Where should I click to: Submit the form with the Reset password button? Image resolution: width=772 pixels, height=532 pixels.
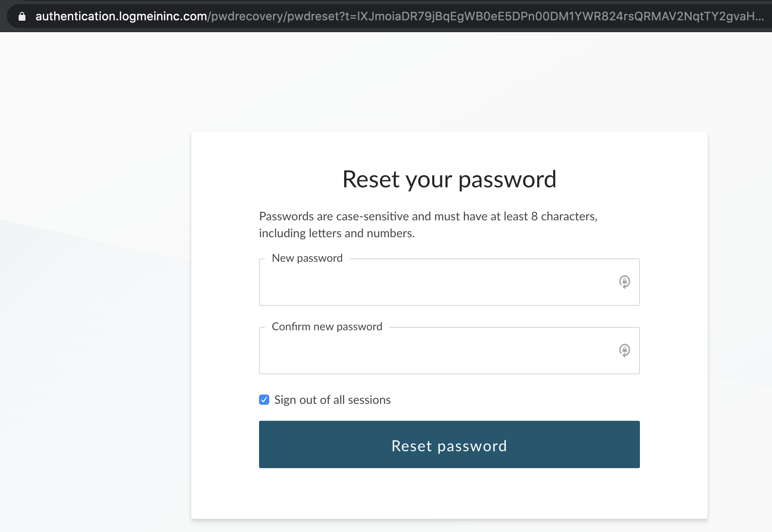[449, 444]
